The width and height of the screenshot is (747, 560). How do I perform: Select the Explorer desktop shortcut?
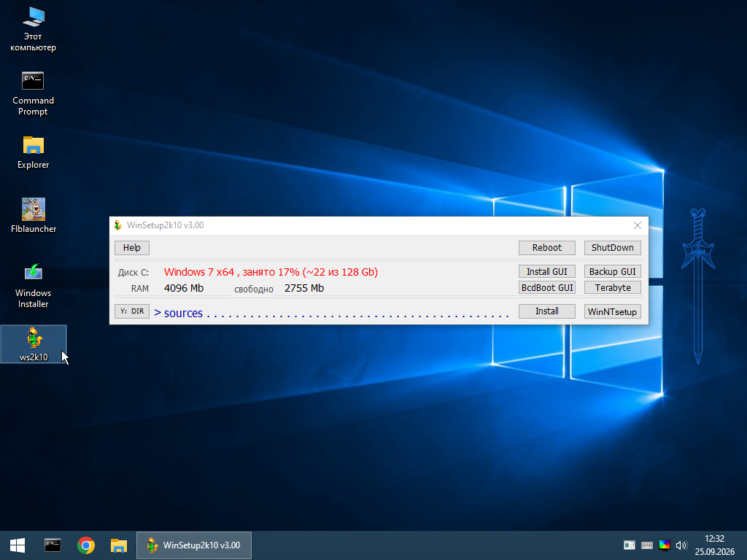click(33, 152)
